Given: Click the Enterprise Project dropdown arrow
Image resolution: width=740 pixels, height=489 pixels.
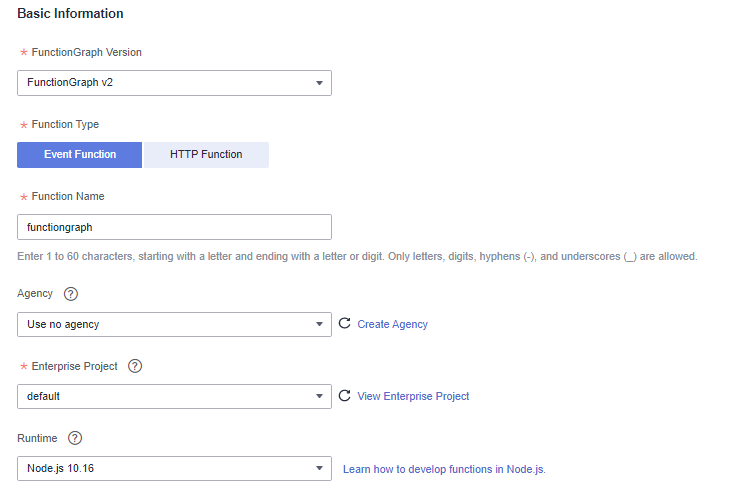Looking at the screenshot, I should [319, 397].
